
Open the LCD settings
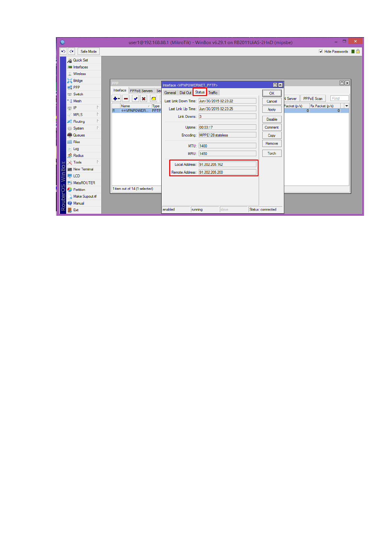pos(77,176)
